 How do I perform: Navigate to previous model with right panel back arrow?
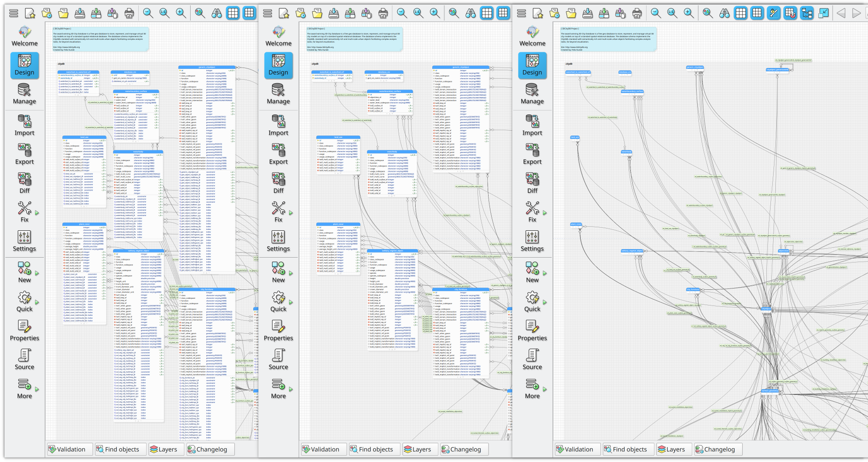coord(841,13)
